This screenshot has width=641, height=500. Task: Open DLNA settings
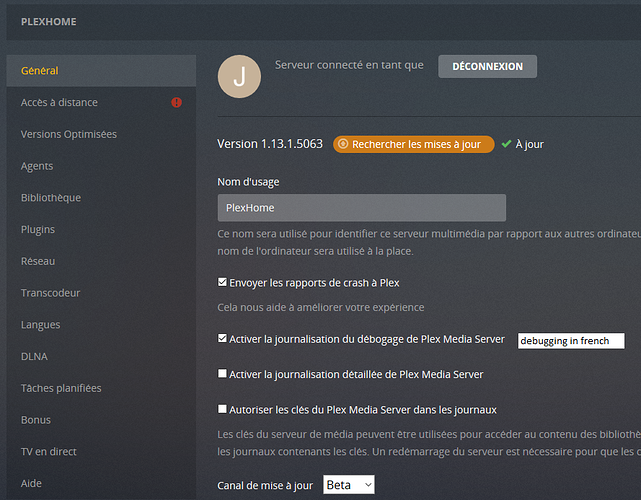point(101,357)
